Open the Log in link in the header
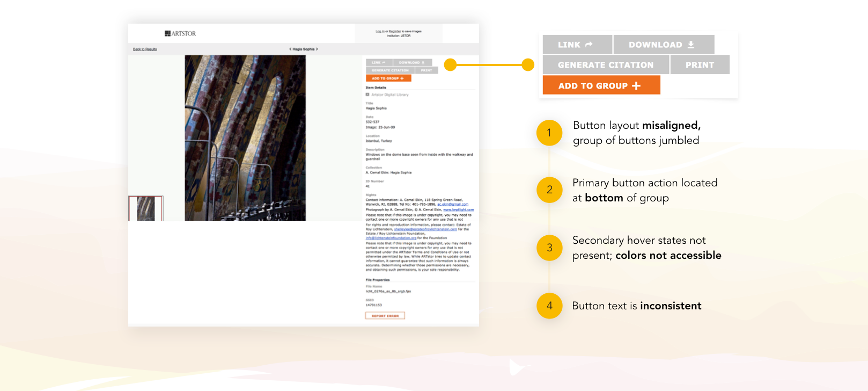 (x=379, y=32)
